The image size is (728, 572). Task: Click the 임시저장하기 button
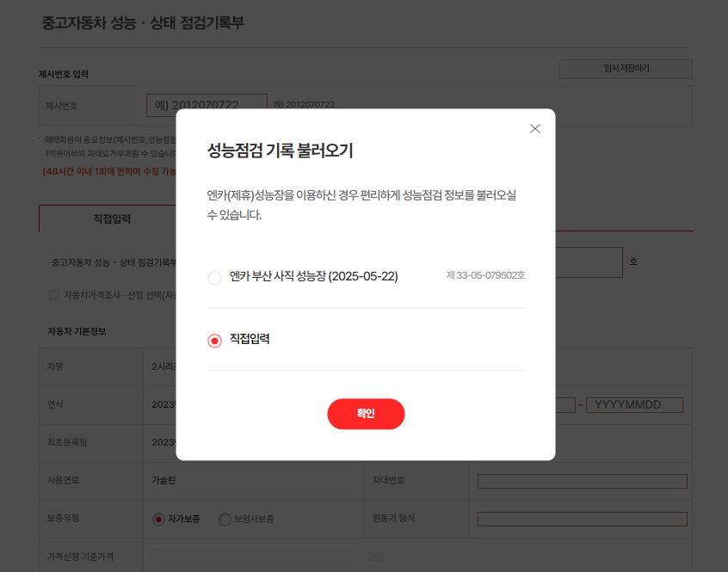point(626,69)
